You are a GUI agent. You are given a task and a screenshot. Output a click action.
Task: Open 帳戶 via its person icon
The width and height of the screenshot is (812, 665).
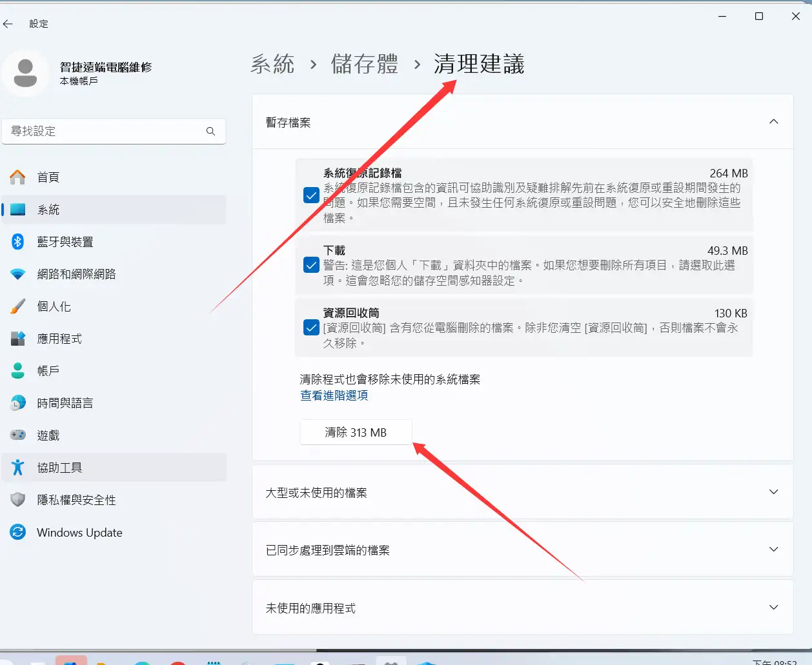click(x=18, y=371)
